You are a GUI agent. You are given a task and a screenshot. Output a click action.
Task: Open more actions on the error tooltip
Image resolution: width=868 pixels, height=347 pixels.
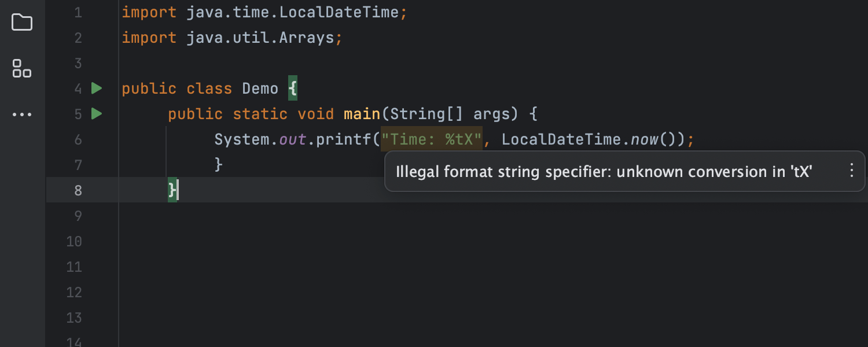(851, 171)
